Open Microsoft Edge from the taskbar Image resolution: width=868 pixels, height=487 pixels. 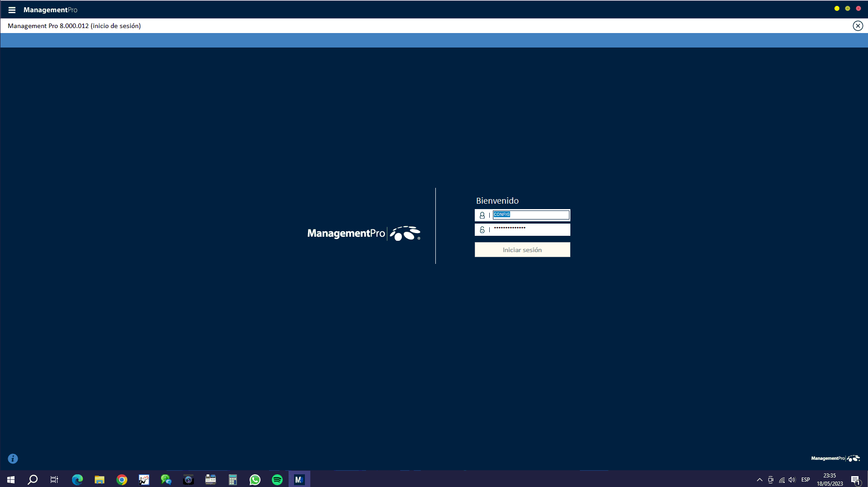(77, 480)
